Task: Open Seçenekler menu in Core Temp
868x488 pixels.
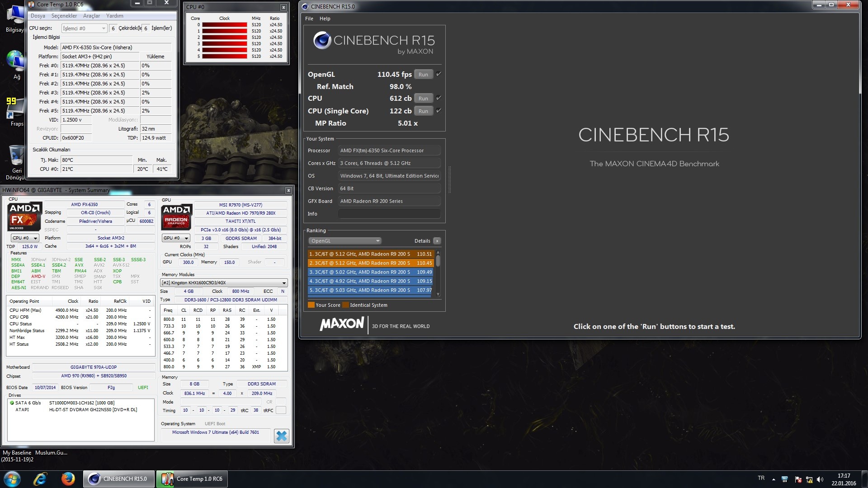Action: (64, 16)
